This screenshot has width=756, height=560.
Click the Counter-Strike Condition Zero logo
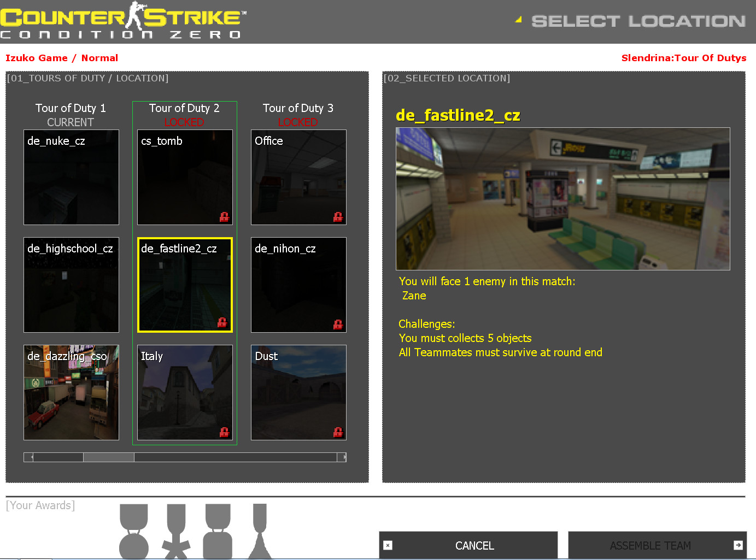tap(124, 21)
